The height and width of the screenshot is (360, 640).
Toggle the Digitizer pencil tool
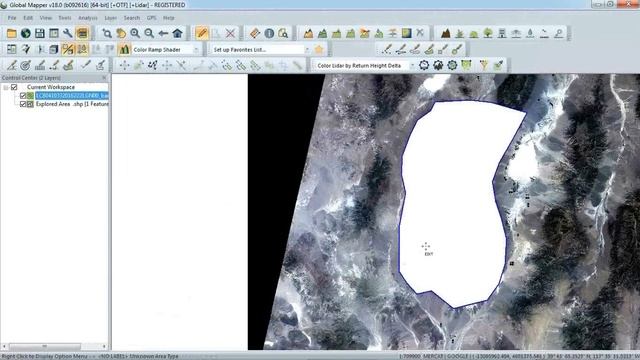[202, 33]
